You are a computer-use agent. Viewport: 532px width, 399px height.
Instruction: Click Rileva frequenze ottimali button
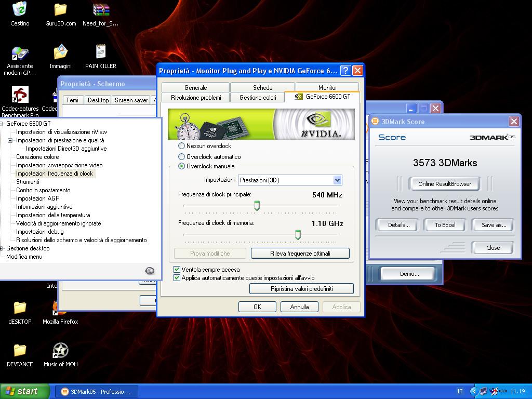tap(300, 254)
